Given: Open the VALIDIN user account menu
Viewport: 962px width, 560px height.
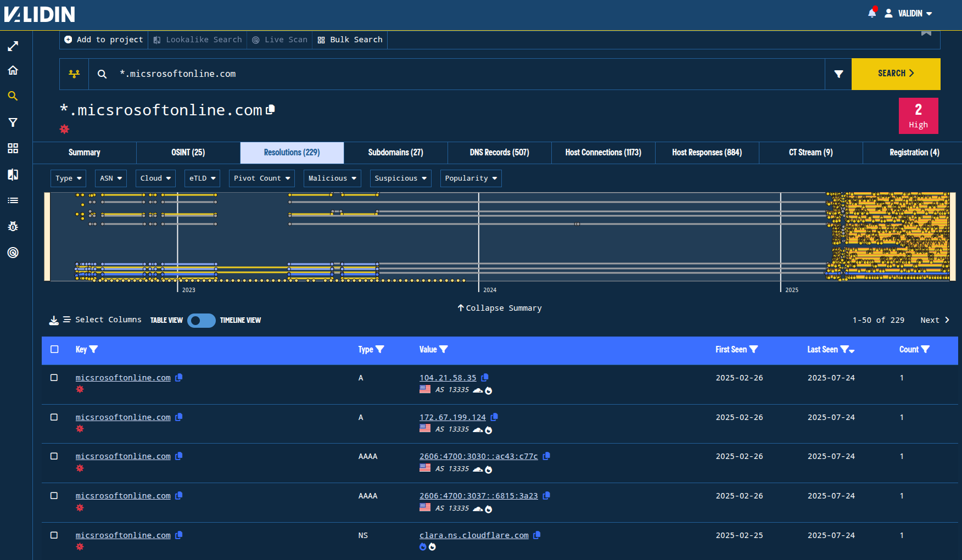Looking at the screenshot, I should coord(909,13).
